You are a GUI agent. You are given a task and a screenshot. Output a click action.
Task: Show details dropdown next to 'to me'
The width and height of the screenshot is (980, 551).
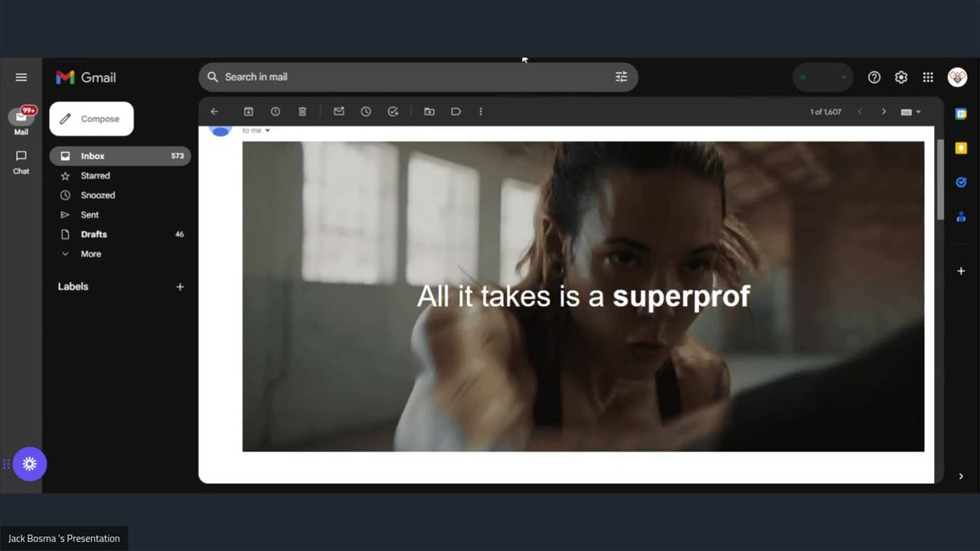click(267, 131)
